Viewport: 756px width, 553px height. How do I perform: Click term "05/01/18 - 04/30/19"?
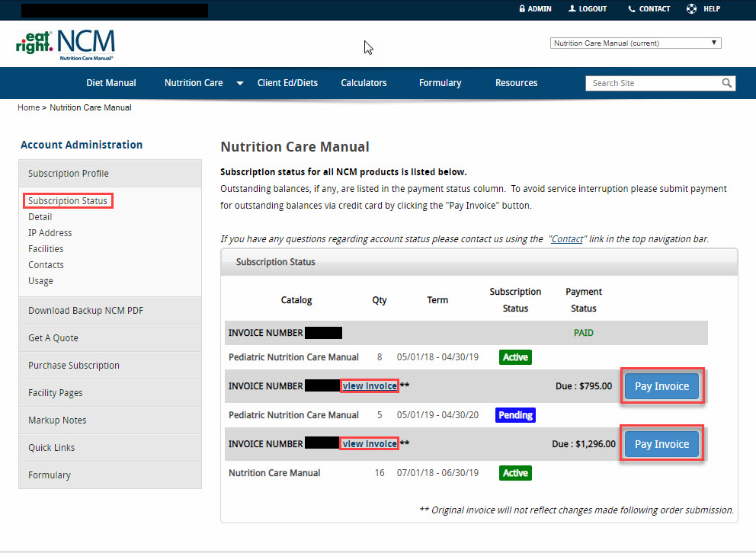[x=437, y=357]
